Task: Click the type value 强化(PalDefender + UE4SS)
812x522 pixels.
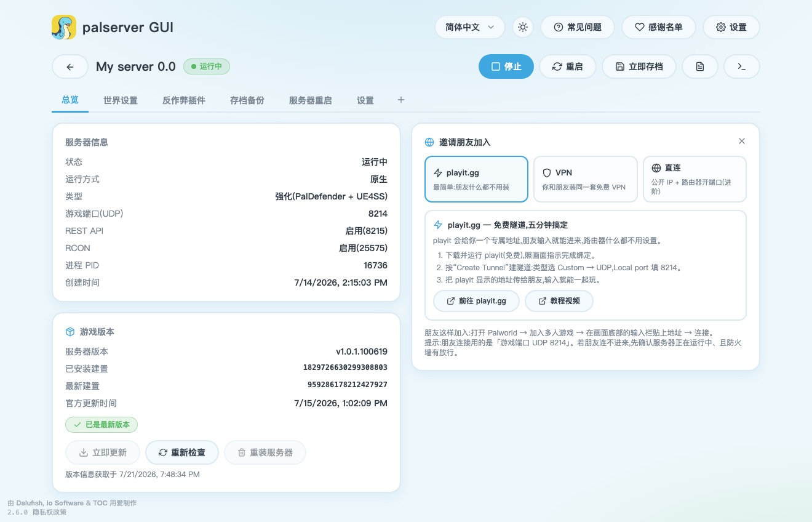Action: 332,196
